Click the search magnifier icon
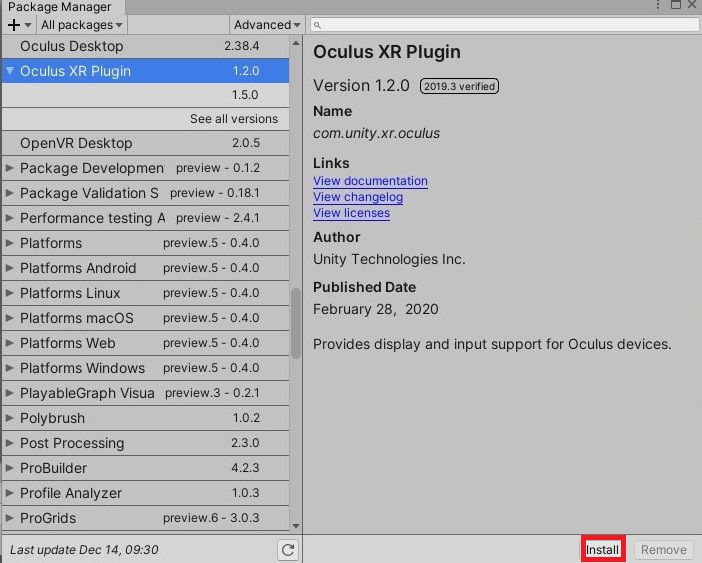Viewport: 702px width, 563px height. [x=317, y=26]
